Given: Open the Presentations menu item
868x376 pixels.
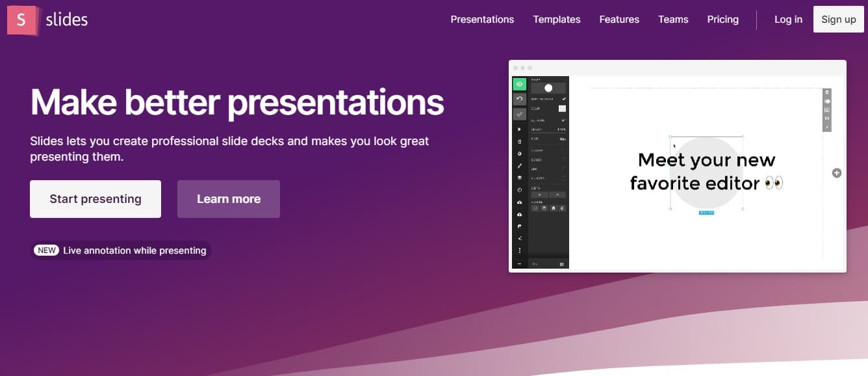Looking at the screenshot, I should (x=482, y=20).
